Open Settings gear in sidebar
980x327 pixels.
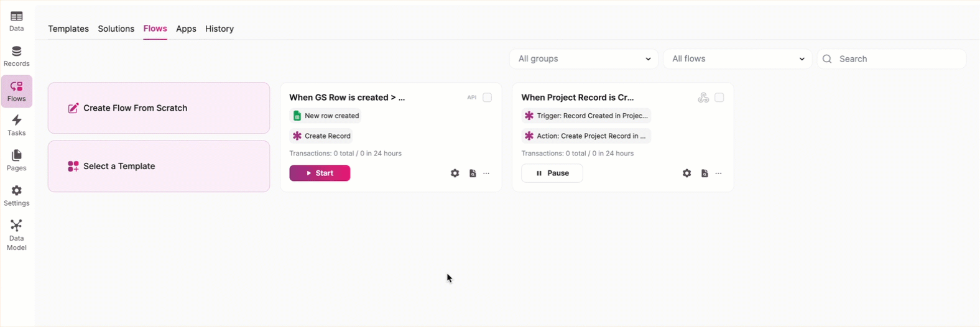(17, 195)
